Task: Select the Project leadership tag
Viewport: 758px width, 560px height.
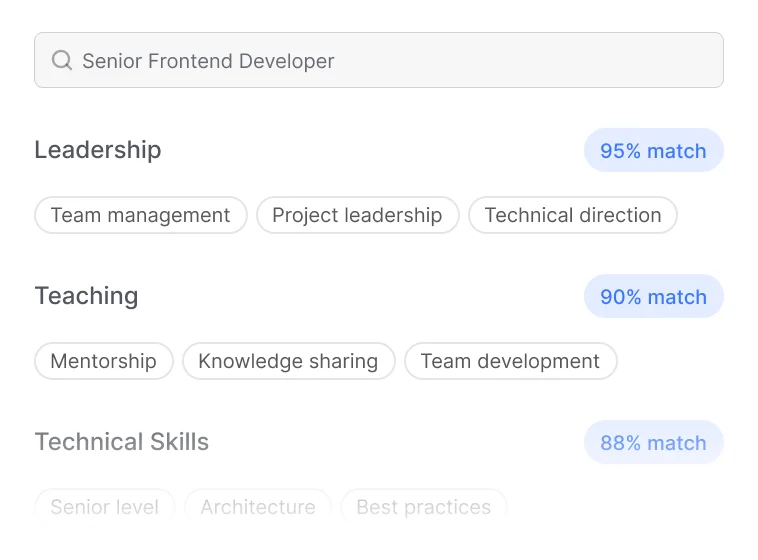Action: [x=357, y=215]
